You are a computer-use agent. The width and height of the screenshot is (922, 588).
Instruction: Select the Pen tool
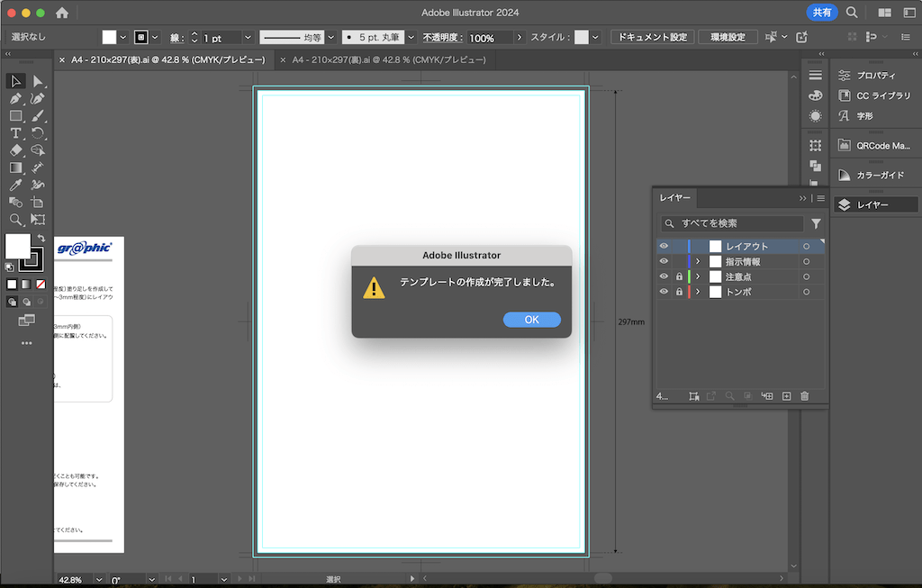click(15, 98)
